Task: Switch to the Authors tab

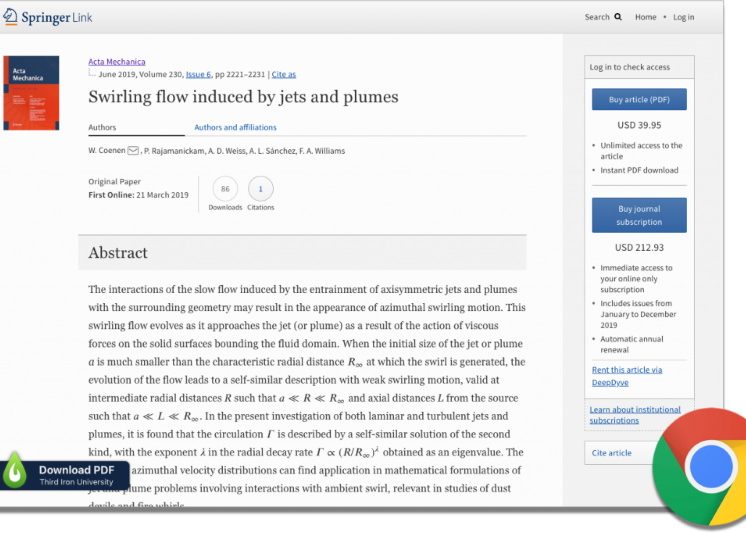Action: coord(102,127)
